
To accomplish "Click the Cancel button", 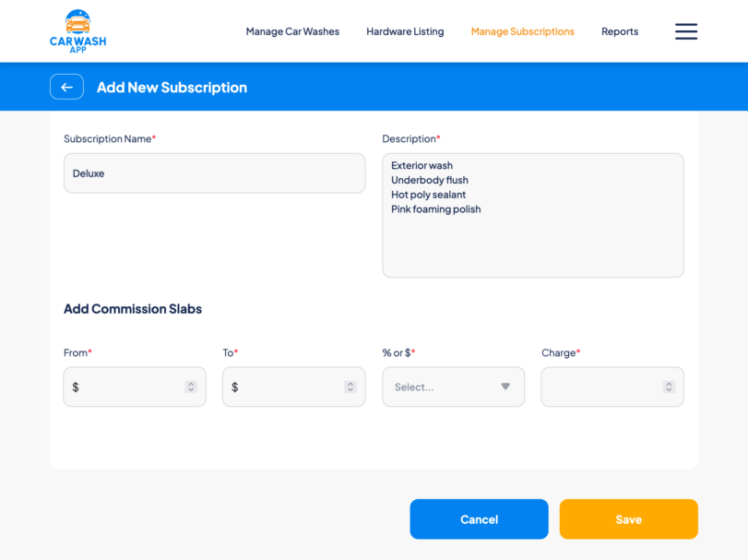I will (x=479, y=519).
